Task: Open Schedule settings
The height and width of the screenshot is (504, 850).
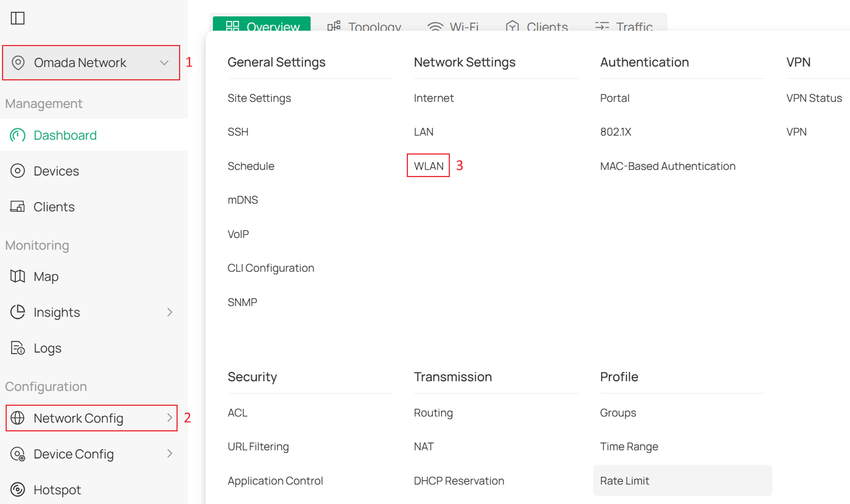Action: (251, 166)
